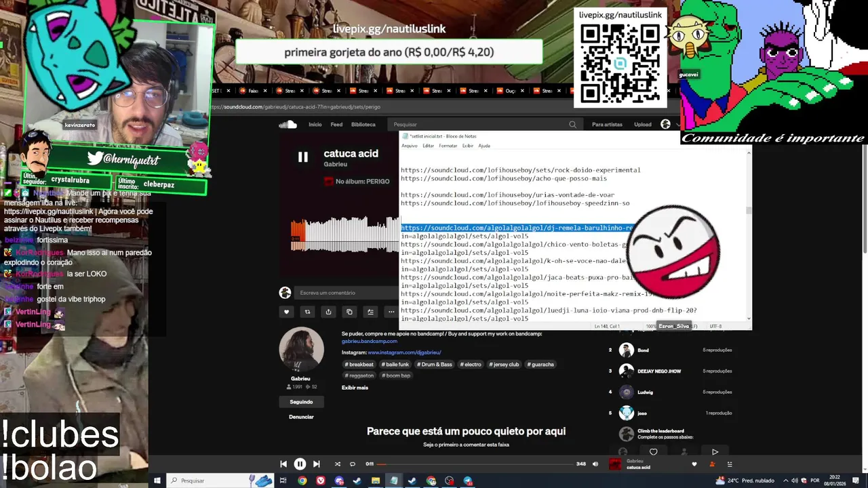Open the Para artistas link
This screenshot has height=488, width=868.
(607, 125)
